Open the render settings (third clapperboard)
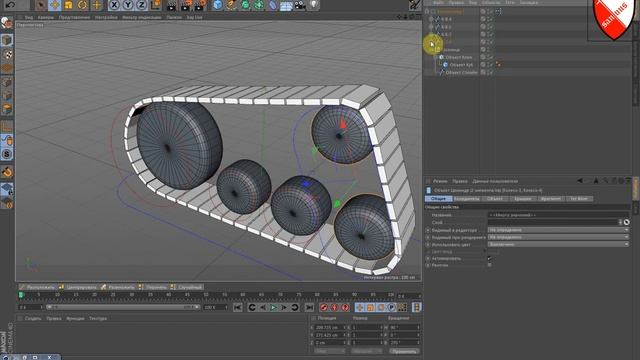 pos(200,5)
